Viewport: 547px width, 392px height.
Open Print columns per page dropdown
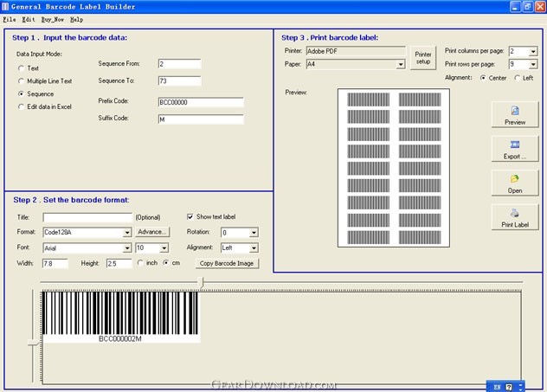click(532, 51)
